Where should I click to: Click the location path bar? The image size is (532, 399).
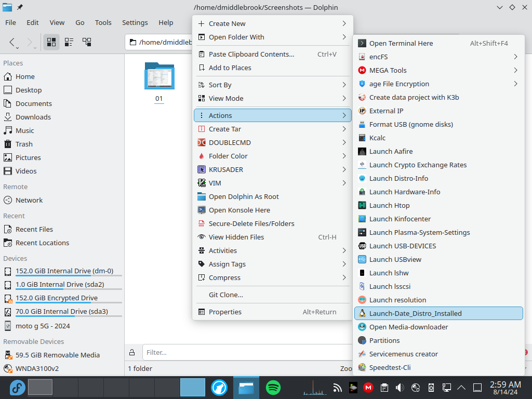pos(159,42)
